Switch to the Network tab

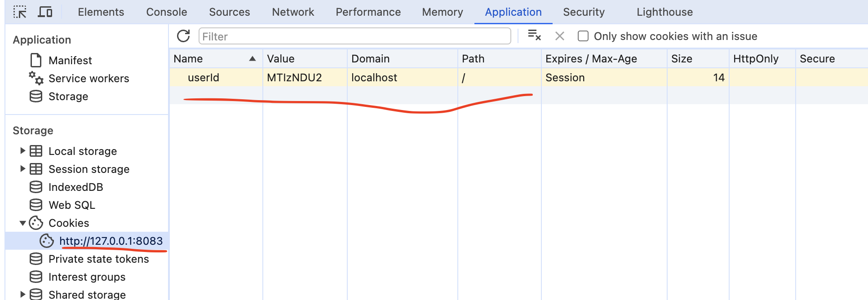(293, 12)
